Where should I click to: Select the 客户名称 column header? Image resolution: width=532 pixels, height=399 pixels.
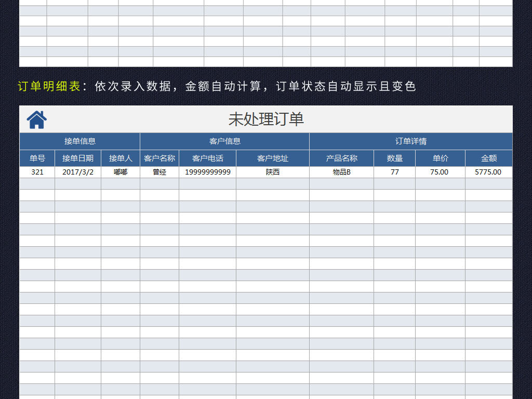click(159, 158)
